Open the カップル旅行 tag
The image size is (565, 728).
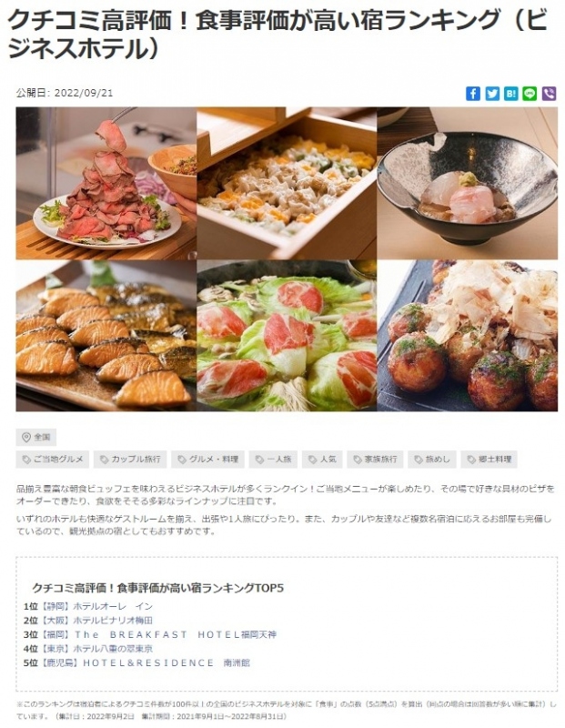click(x=130, y=460)
